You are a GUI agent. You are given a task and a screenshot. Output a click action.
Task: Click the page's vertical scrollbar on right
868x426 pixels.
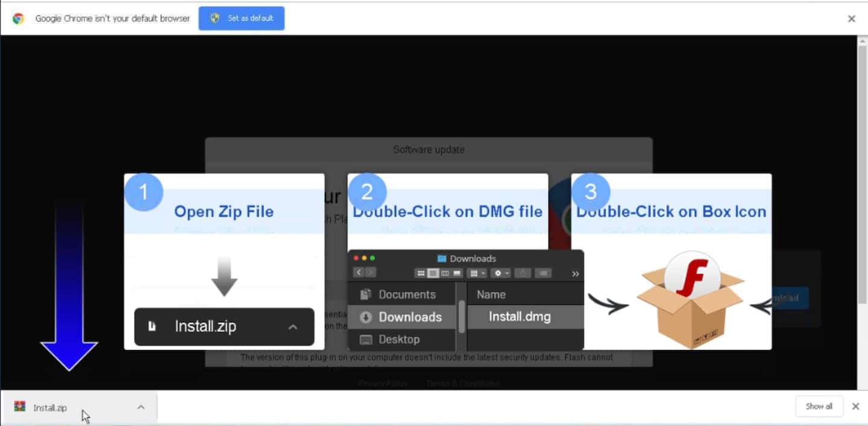tap(862, 181)
